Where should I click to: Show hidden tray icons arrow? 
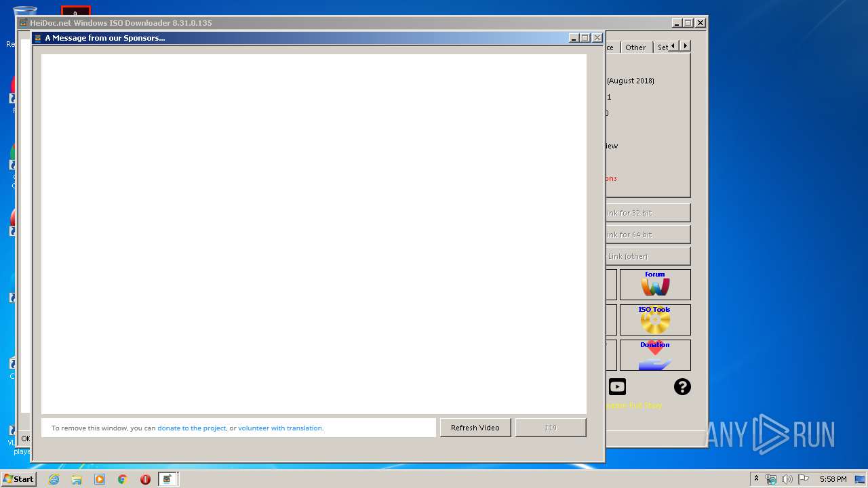click(x=756, y=479)
